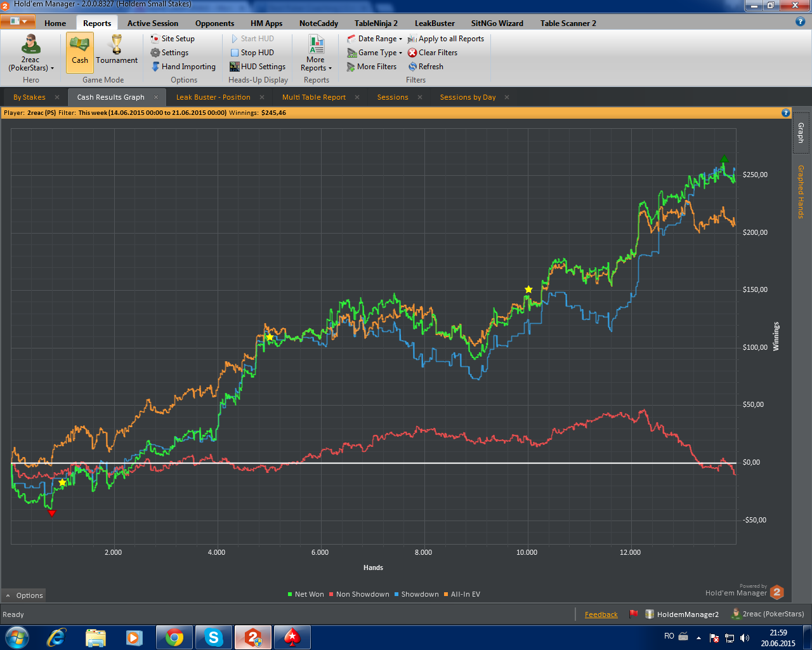Screen dimensions: 812x650
Task: Open the Windows Start menu
Action: point(16,637)
